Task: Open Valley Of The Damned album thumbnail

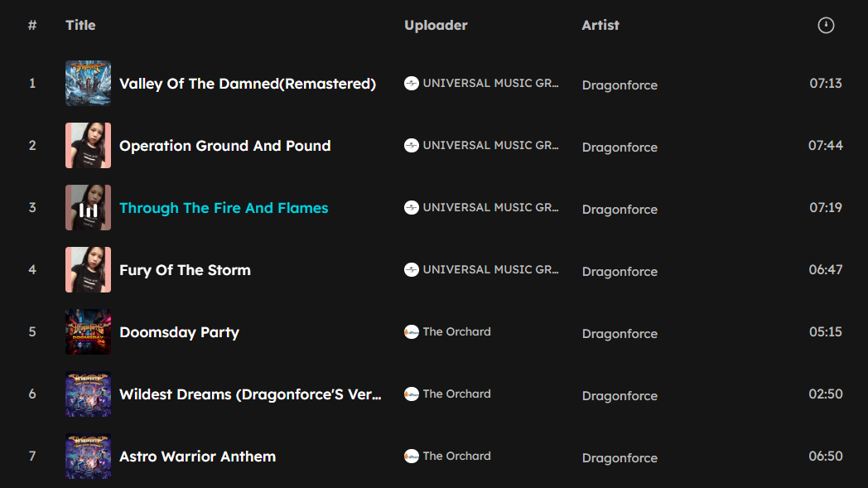Action: 88,84
